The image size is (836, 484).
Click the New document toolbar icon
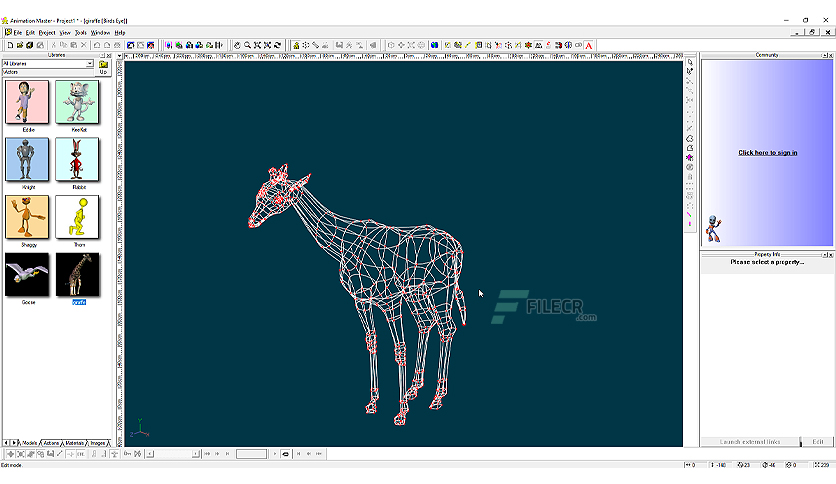tap(10, 45)
